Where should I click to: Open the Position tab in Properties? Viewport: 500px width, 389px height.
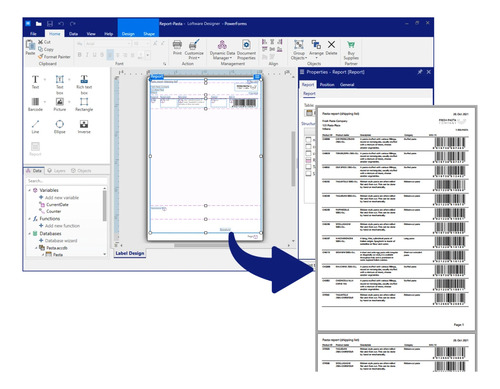[x=327, y=85]
